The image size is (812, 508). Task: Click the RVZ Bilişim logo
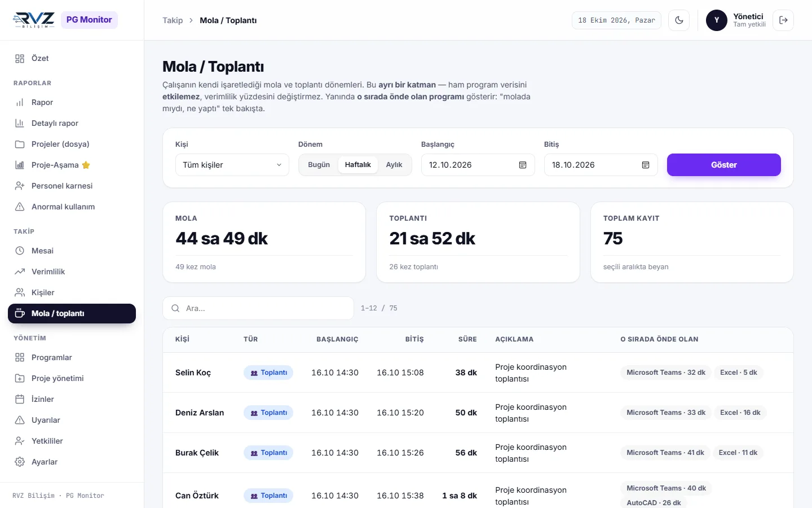(x=33, y=20)
